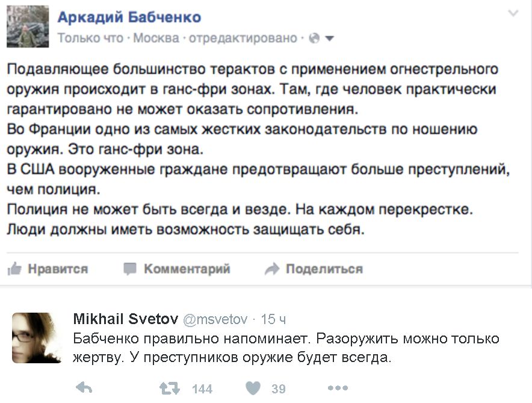
Task: Click the Комментарий button label
Action: click(x=187, y=269)
